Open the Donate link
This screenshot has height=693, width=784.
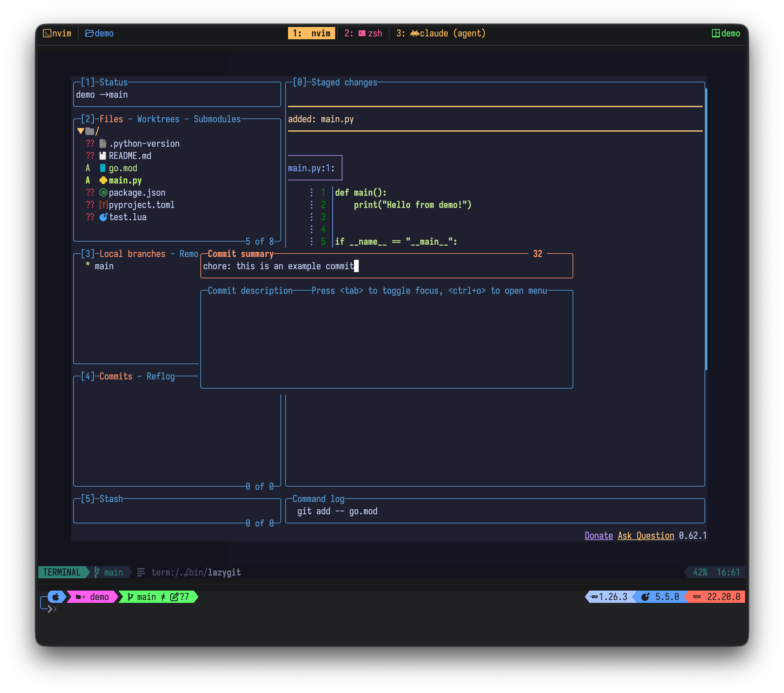tap(598, 535)
